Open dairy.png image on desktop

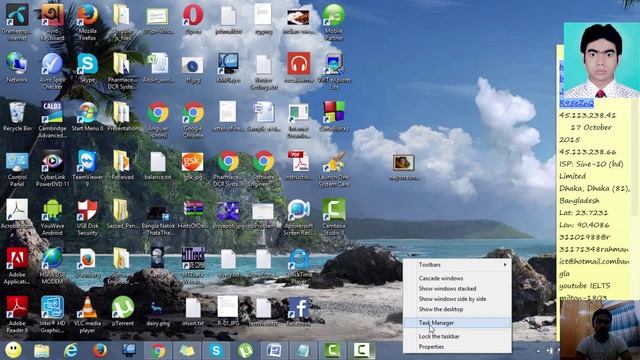click(158, 311)
